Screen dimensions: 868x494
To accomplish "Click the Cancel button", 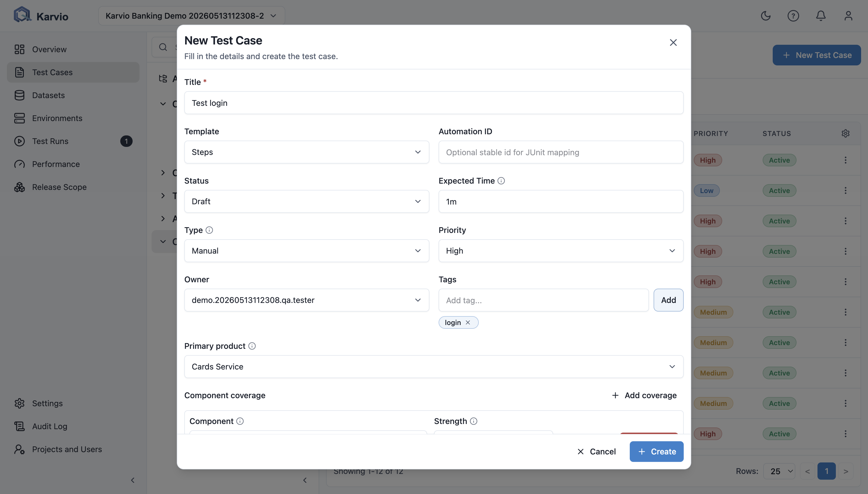I will [596, 452].
